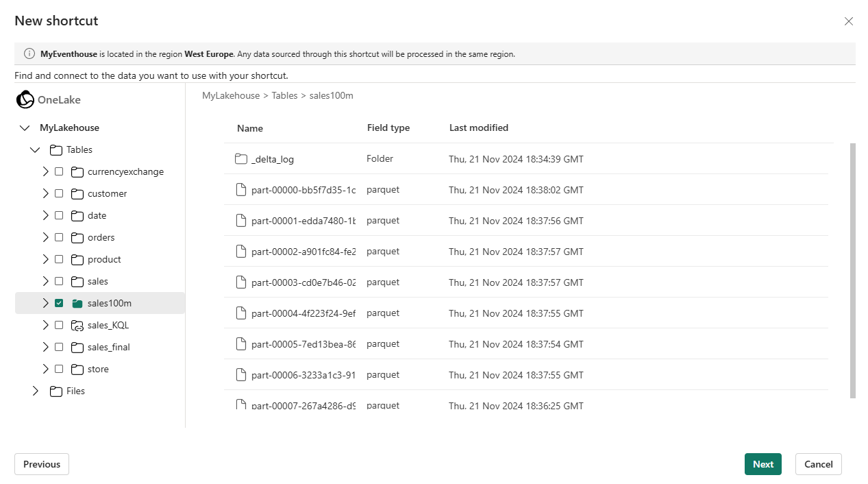Viewport: 868px width, 484px height.
Task: Click the Cancel button
Action: coord(819,464)
